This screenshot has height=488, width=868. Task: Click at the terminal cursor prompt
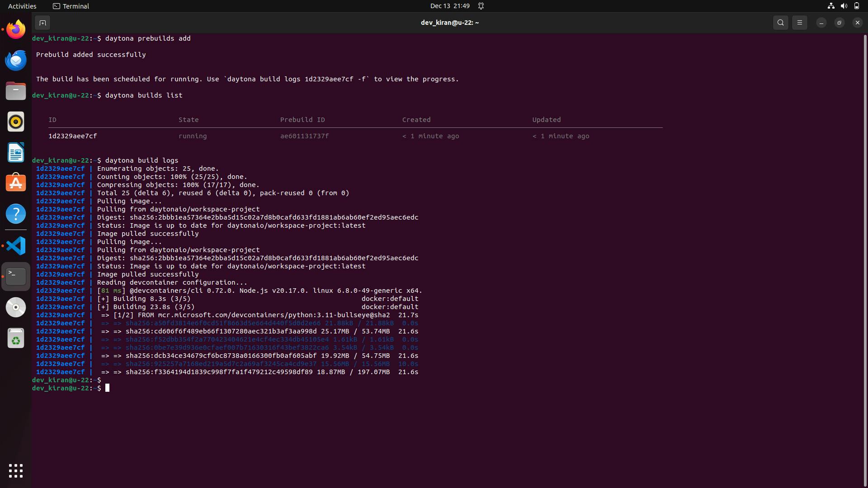(x=107, y=388)
